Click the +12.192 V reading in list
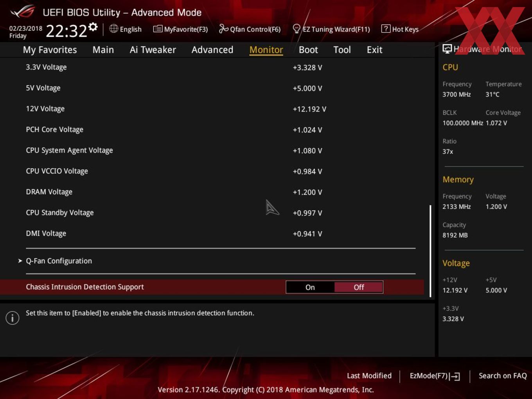The width and height of the screenshot is (532, 399). click(309, 109)
